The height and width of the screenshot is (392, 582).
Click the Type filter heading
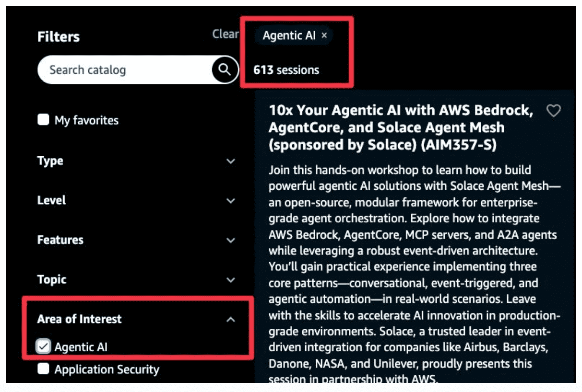pyautogui.click(x=50, y=161)
